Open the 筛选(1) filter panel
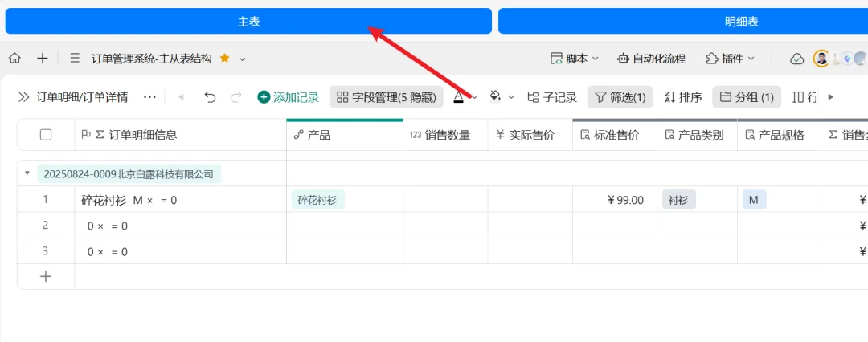868x342 pixels. pyautogui.click(x=620, y=97)
